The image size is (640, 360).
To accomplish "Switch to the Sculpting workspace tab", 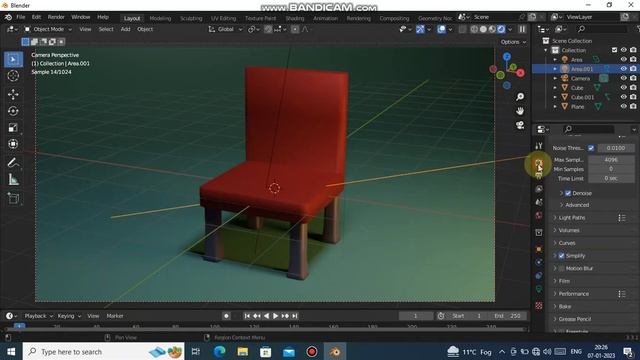I will tap(191, 18).
